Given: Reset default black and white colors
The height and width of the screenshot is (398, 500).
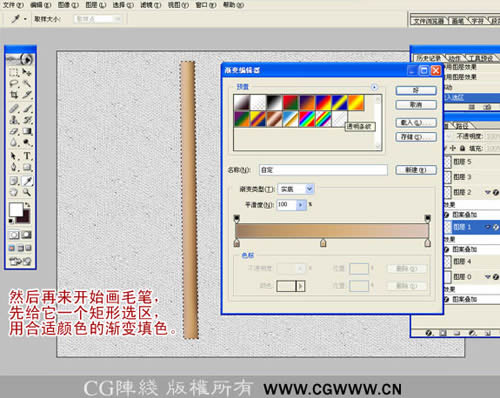Looking at the screenshot, I should click(11, 221).
